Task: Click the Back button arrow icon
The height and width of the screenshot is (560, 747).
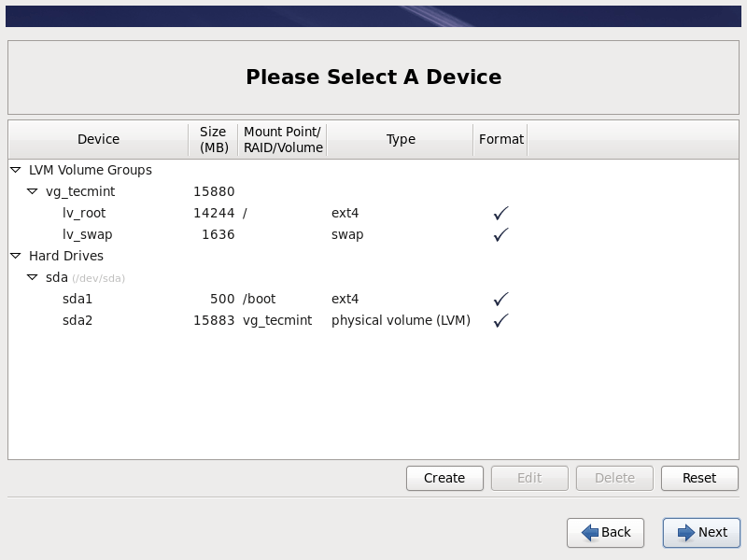Action: click(x=590, y=532)
